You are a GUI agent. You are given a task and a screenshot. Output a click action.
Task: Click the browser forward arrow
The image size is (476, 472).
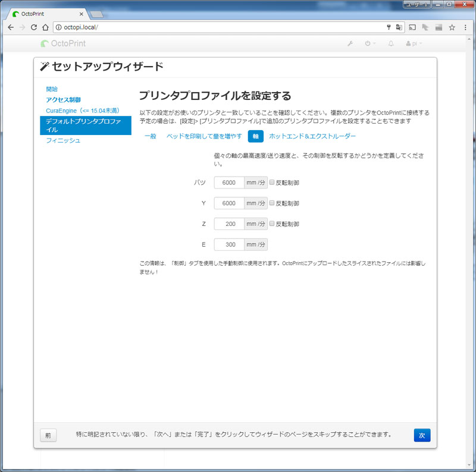click(x=22, y=27)
